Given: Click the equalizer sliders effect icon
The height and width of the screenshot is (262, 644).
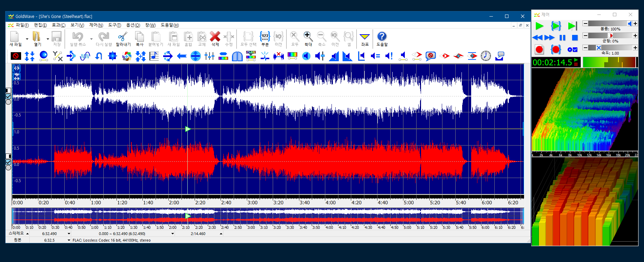Looking at the screenshot, I should (209, 56).
